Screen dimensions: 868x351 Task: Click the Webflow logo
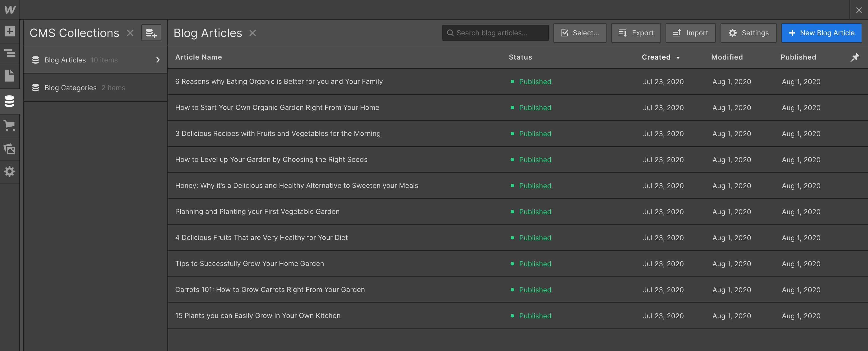(x=10, y=10)
